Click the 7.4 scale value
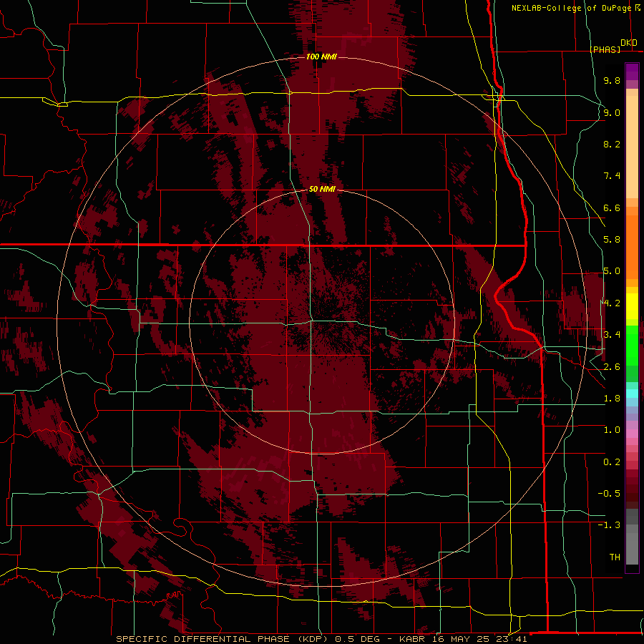The height and width of the screenshot is (644, 644). pyautogui.click(x=612, y=176)
